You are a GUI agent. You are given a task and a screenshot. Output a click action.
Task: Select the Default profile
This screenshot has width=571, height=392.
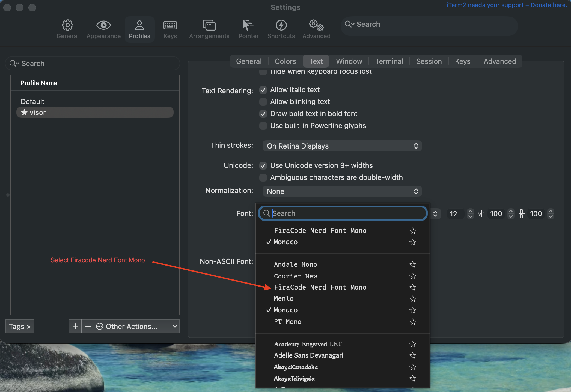(x=95, y=101)
